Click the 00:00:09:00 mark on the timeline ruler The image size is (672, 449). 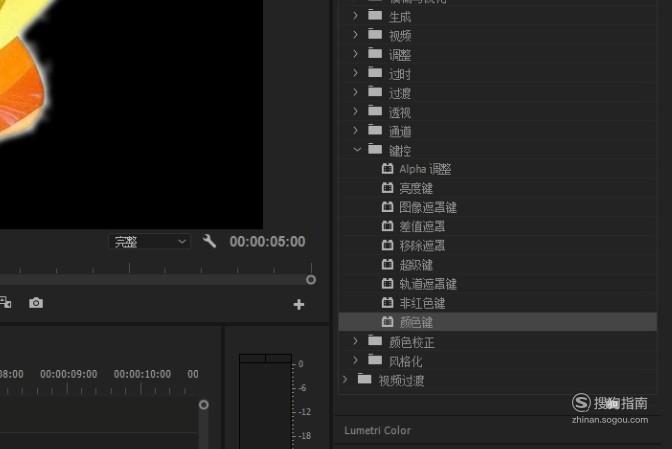tap(69, 374)
